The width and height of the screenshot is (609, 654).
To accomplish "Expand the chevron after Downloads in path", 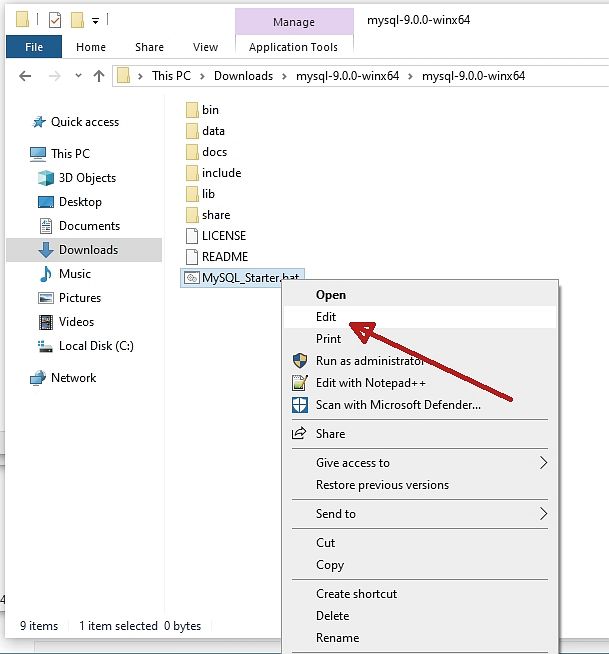I will (x=284, y=76).
